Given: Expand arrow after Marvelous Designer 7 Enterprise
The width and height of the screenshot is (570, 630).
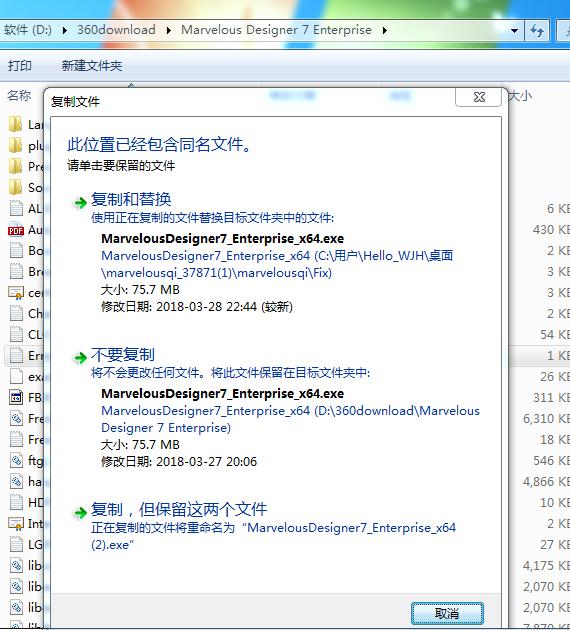Looking at the screenshot, I should click(x=384, y=30).
